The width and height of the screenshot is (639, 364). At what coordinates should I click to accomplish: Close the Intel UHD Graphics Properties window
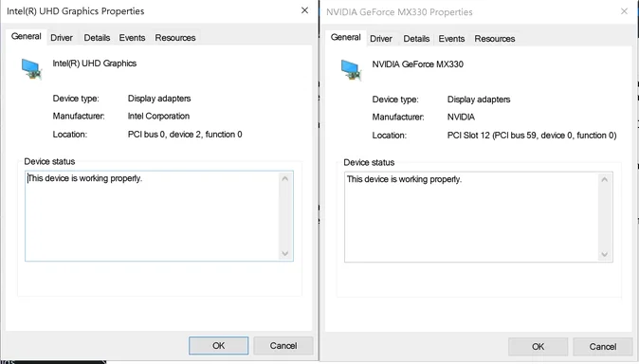[x=304, y=10]
